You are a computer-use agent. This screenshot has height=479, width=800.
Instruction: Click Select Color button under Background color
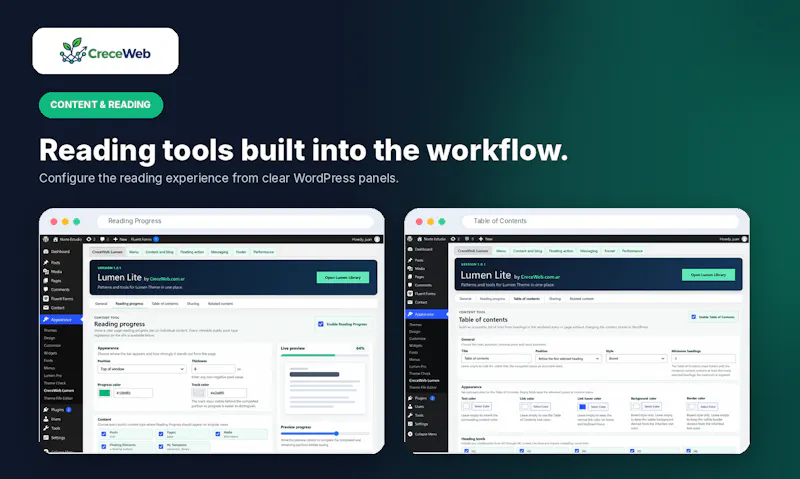click(652, 407)
